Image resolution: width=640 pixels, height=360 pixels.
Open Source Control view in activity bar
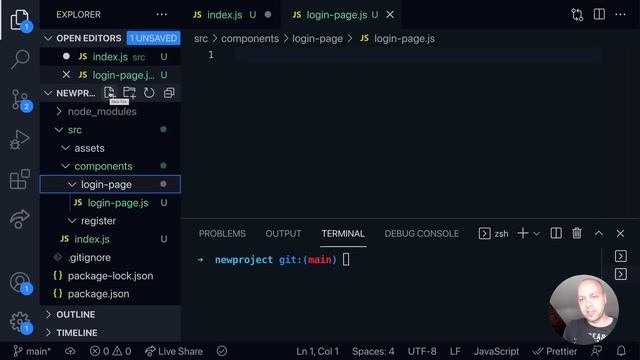(20, 100)
